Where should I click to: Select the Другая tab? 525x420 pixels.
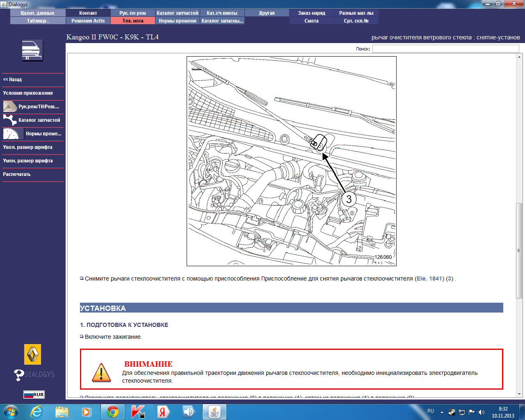pos(267,13)
